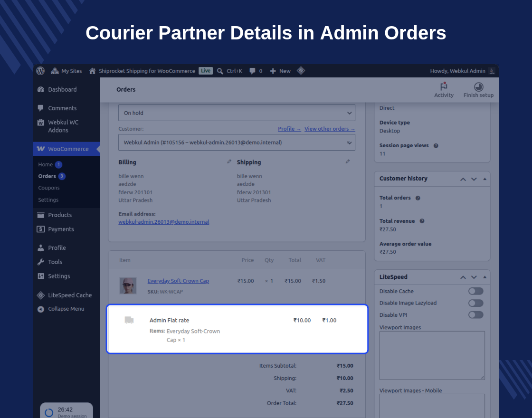The image size is (532, 418).
Task: Click Session page views help icon
Action: pos(436,146)
